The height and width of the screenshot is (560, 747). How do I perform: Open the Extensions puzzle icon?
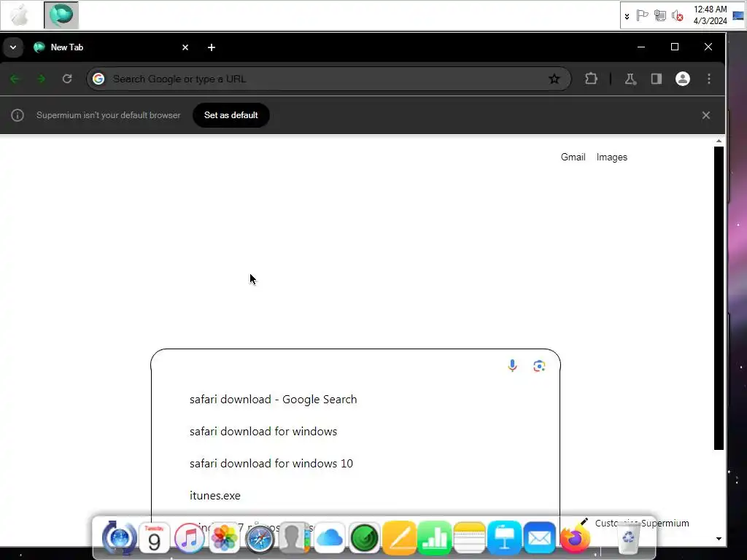tap(591, 79)
